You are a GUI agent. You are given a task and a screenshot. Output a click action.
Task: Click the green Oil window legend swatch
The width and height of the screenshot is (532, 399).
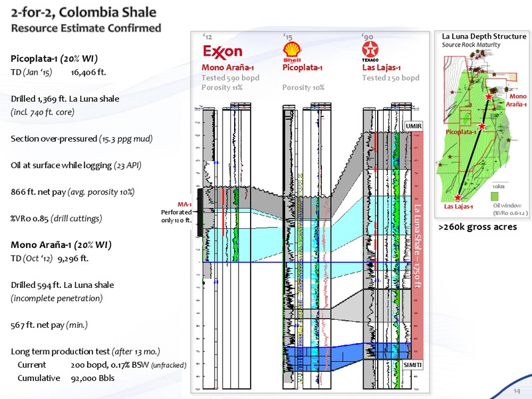495,196
